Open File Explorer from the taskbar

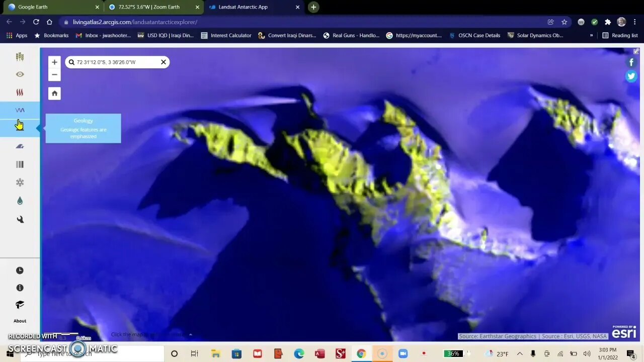tap(215, 354)
